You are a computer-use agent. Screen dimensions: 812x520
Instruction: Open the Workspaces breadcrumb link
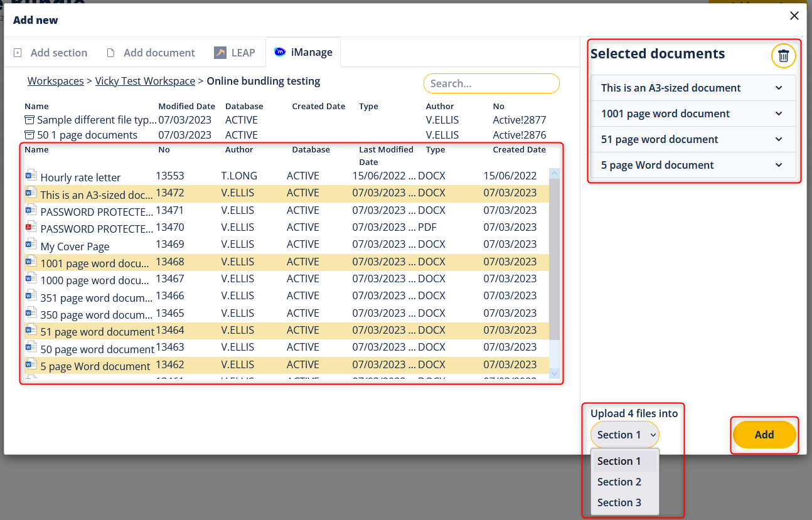pyautogui.click(x=55, y=81)
